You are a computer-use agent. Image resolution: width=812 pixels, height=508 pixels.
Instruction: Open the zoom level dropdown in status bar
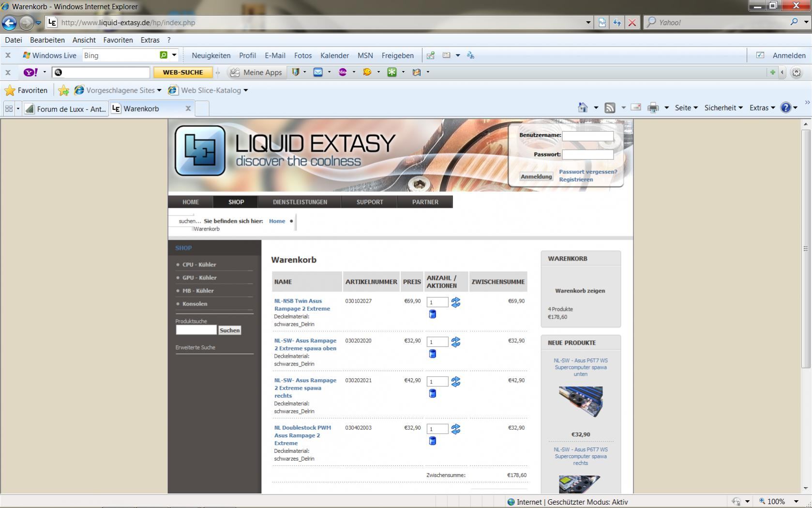point(796,502)
